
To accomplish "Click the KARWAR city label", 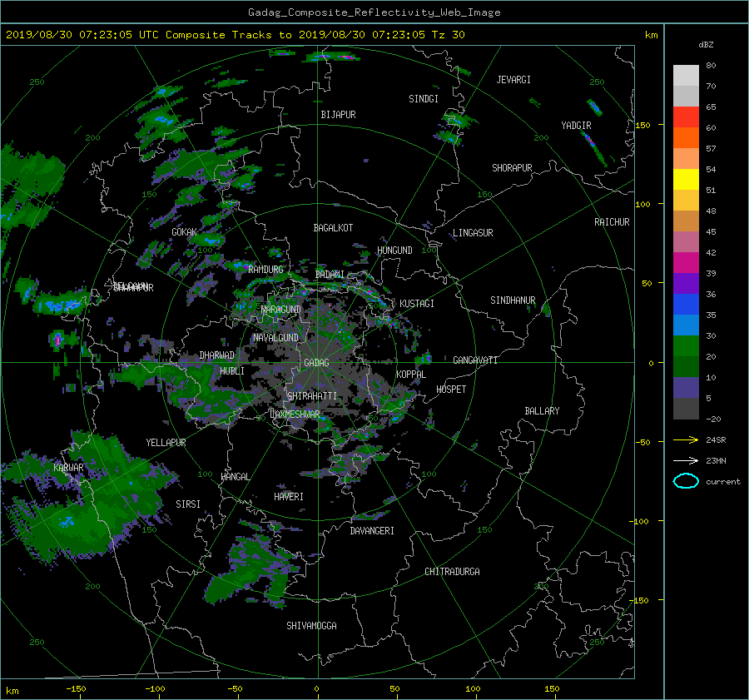I will coord(68,468).
